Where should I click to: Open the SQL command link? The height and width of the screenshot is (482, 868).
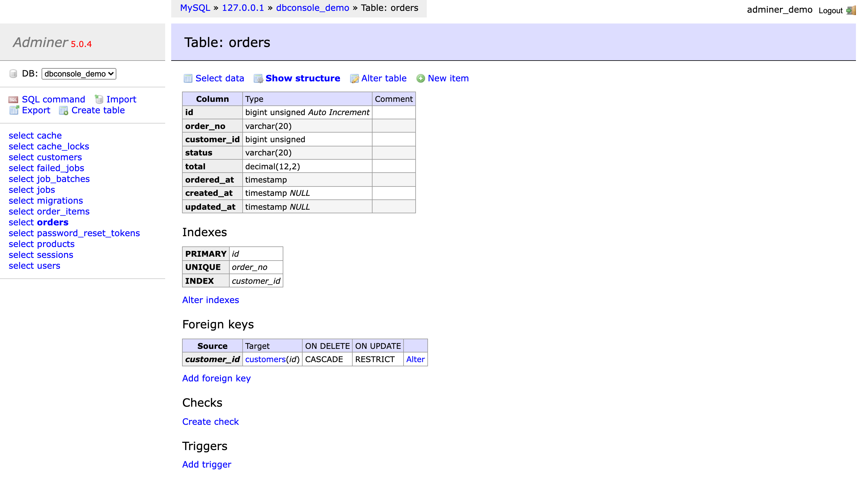pos(53,99)
